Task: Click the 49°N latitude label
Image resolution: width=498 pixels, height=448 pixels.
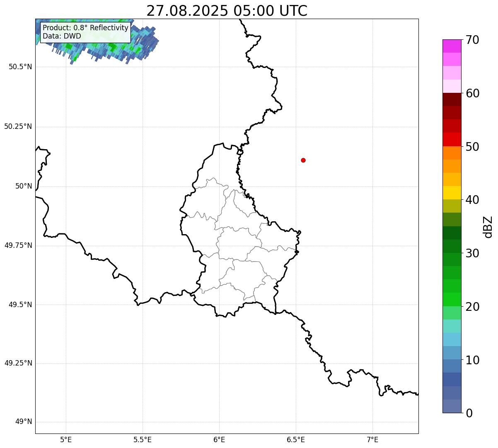Action: [24, 421]
